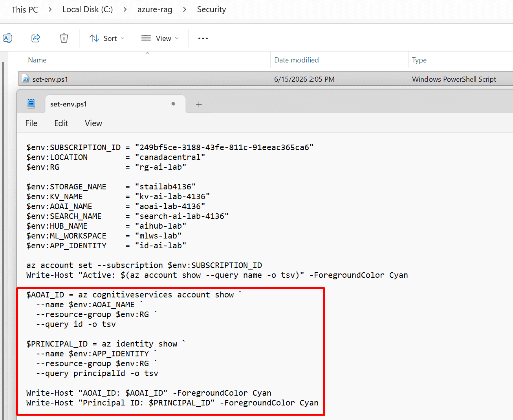This screenshot has width=513, height=420.
Task: Click the Rename icon in the toolbar
Action: click(7, 38)
